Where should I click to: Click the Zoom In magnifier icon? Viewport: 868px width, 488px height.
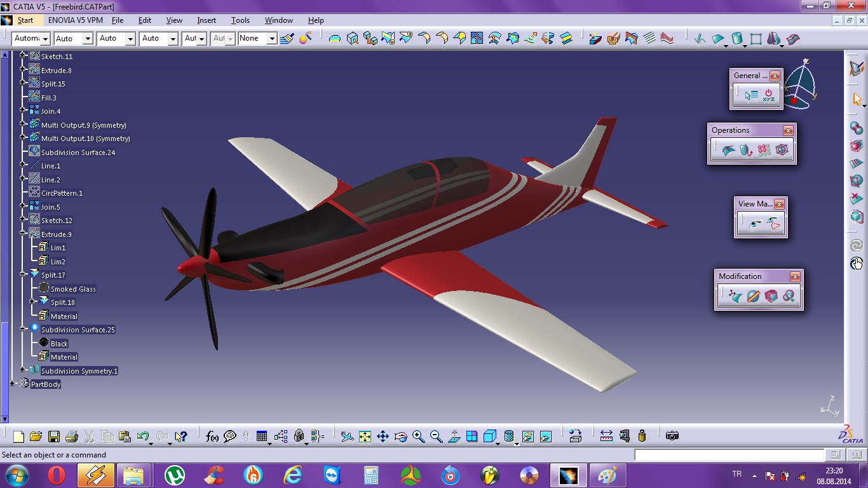(x=418, y=437)
